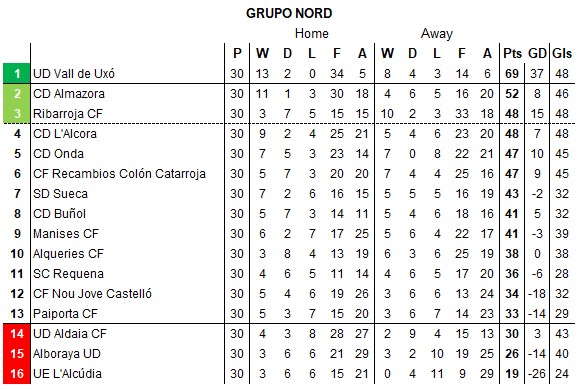The width and height of the screenshot is (579, 390).
Task: Click the GD column header
Action: 537,54
